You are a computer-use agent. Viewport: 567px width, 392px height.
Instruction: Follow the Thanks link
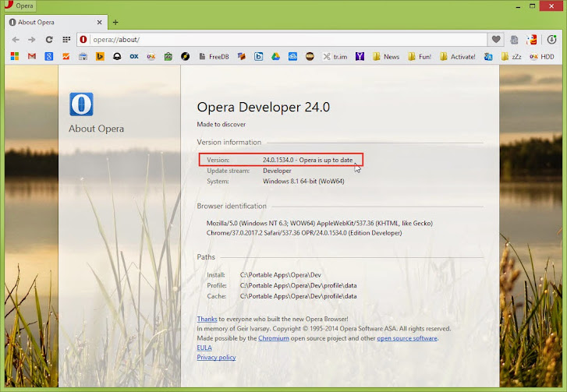pyautogui.click(x=207, y=319)
